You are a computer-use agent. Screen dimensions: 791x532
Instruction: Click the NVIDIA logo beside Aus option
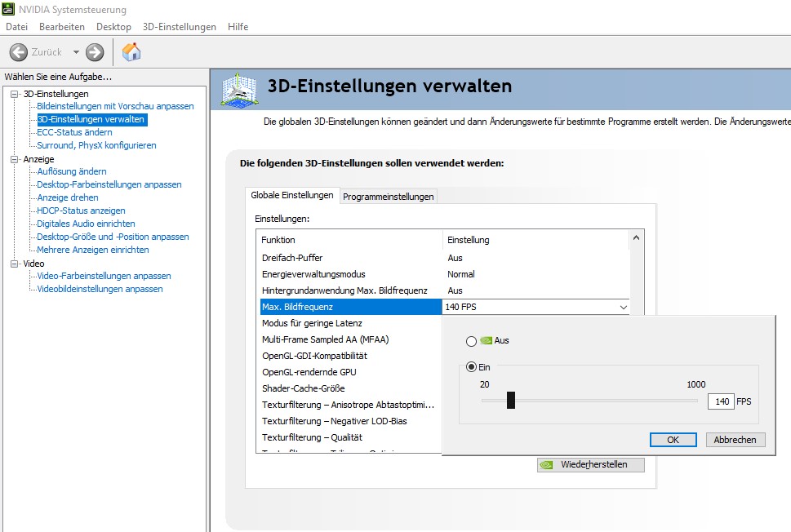[487, 340]
